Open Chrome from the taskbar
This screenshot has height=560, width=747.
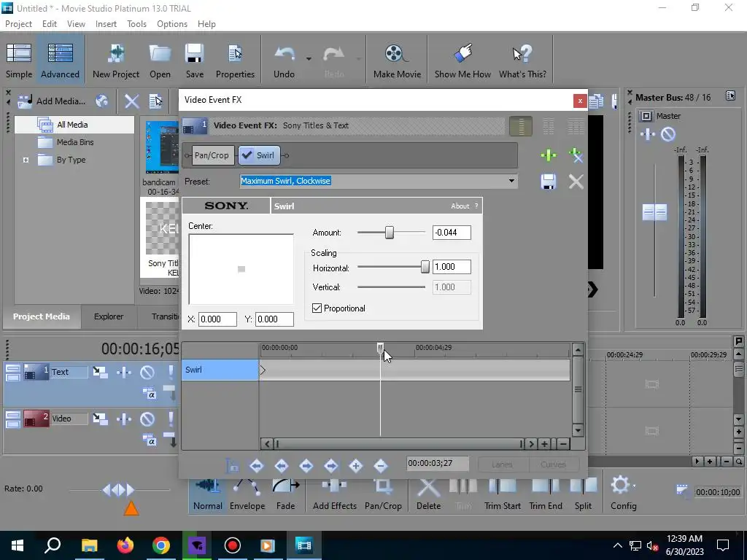pyautogui.click(x=161, y=545)
